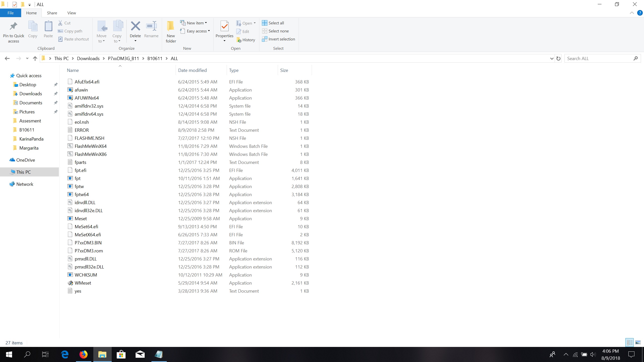Viewport: 644px width, 362px height.
Task: Select the WMeset application
Action: click(x=83, y=283)
